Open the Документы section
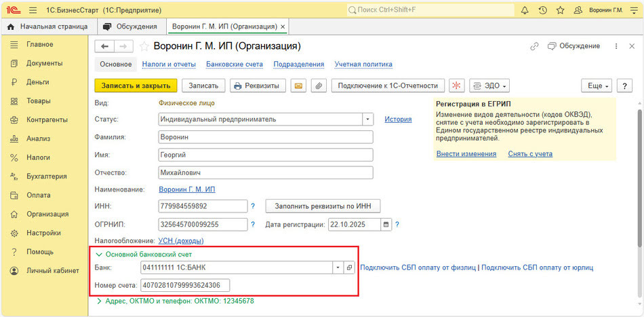 44,63
